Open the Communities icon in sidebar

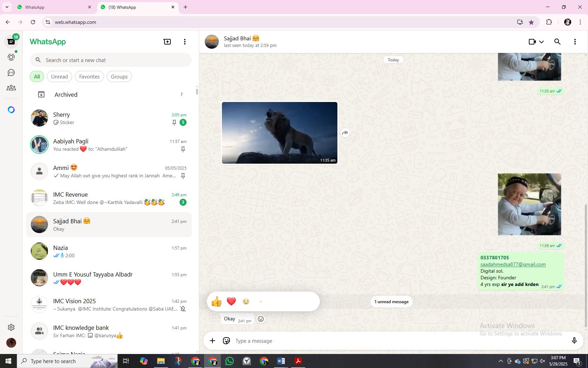(11, 88)
